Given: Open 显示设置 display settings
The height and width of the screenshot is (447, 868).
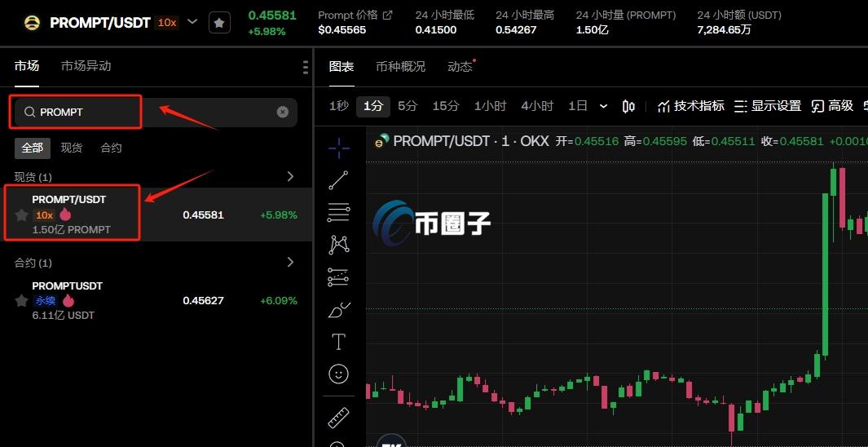Looking at the screenshot, I should pyautogui.click(x=768, y=106).
